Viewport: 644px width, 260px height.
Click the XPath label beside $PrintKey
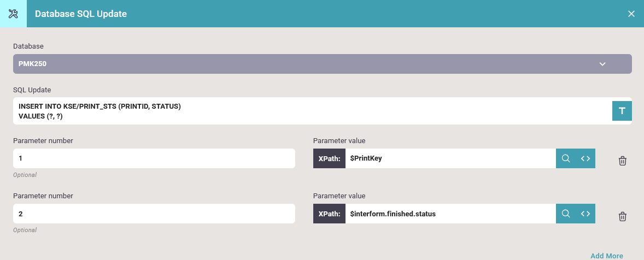click(330, 158)
